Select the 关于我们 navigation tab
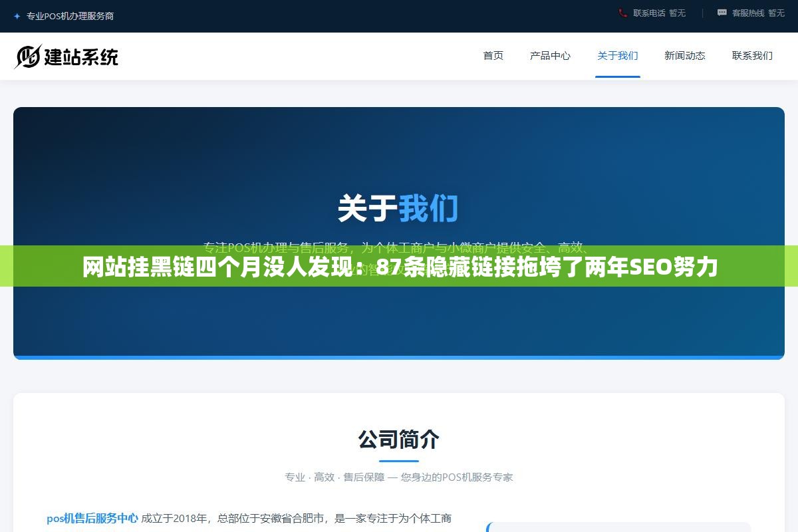This screenshot has height=532, width=798. coord(618,56)
